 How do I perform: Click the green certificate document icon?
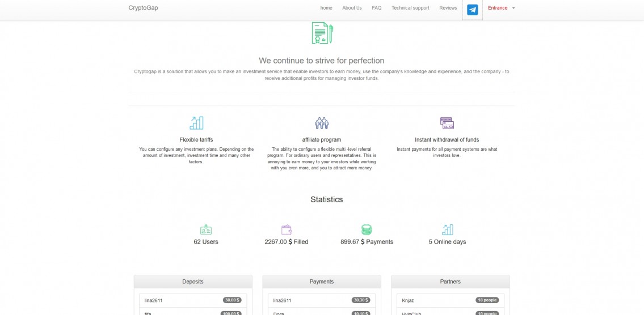[x=322, y=33]
